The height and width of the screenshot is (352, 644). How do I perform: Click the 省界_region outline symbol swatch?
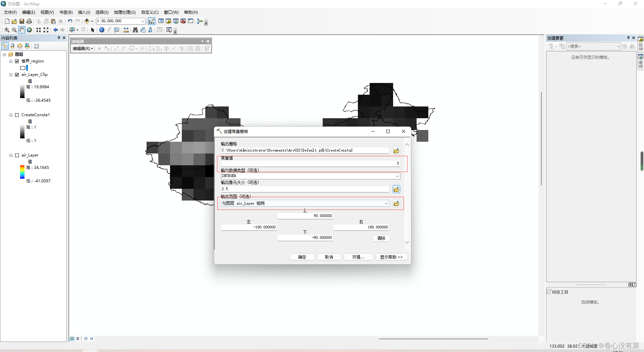pyautogui.click(x=22, y=68)
